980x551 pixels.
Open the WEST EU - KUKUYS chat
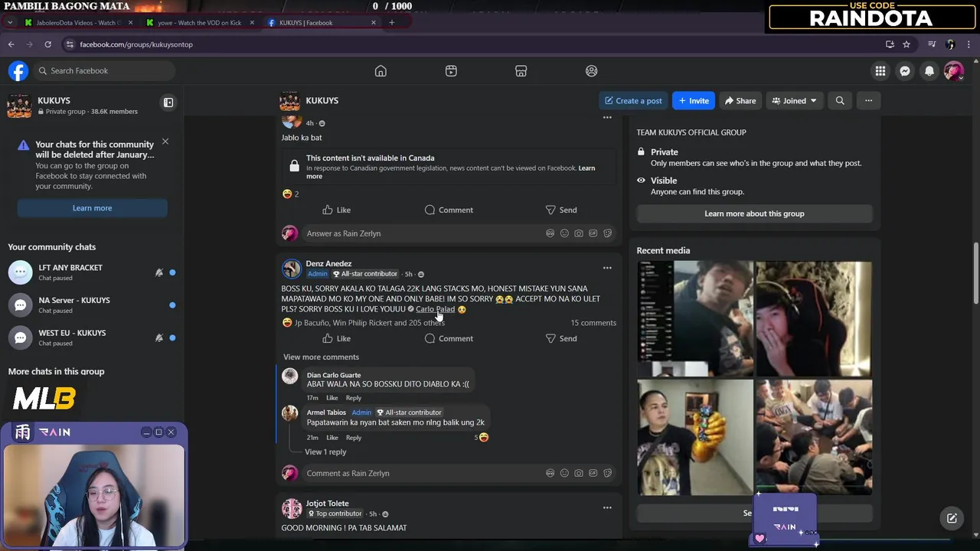tap(92, 337)
